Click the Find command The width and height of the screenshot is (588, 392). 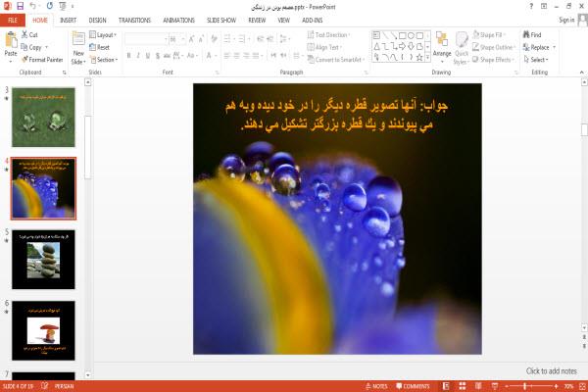[x=532, y=35]
